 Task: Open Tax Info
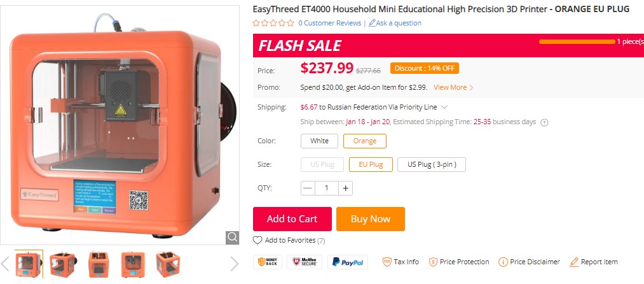point(401,262)
